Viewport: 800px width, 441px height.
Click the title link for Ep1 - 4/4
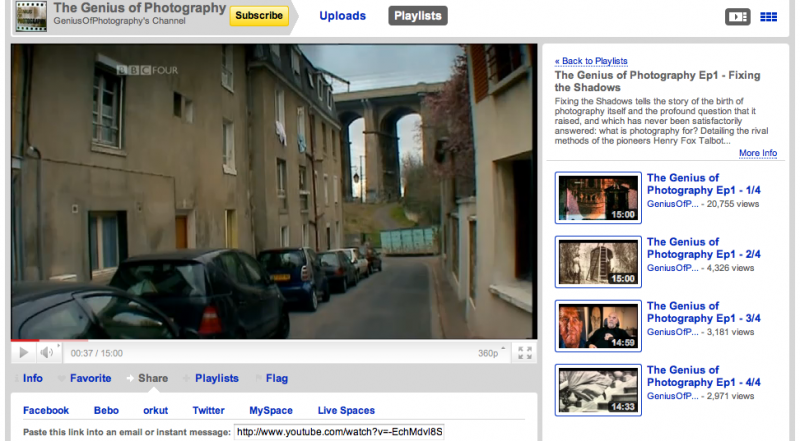click(x=704, y=376)
